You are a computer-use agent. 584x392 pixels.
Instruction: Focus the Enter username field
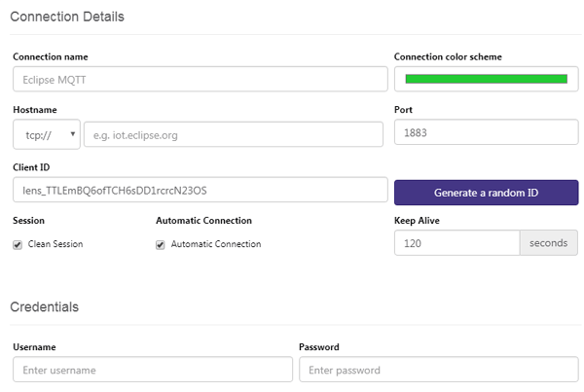tap(153, 370)
